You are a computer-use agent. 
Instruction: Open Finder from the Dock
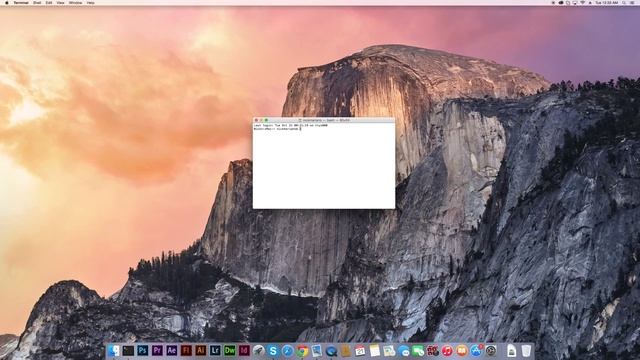(114, 350)
